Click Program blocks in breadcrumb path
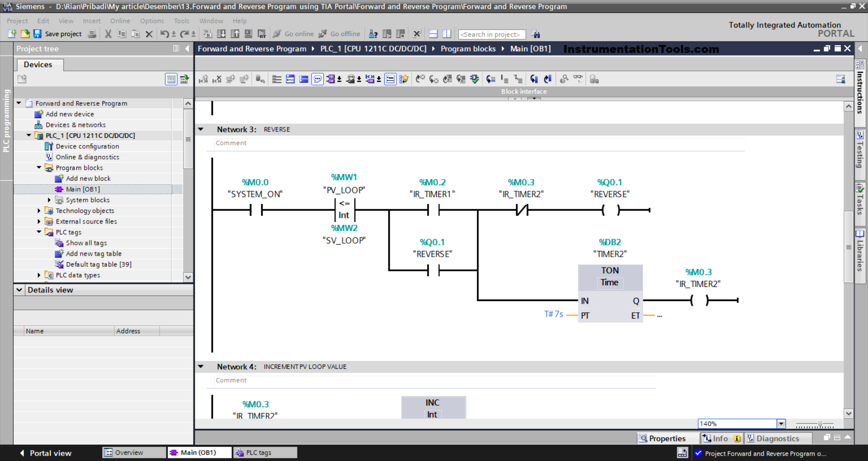Screen dimensions: 868x461 coord(468,48)
